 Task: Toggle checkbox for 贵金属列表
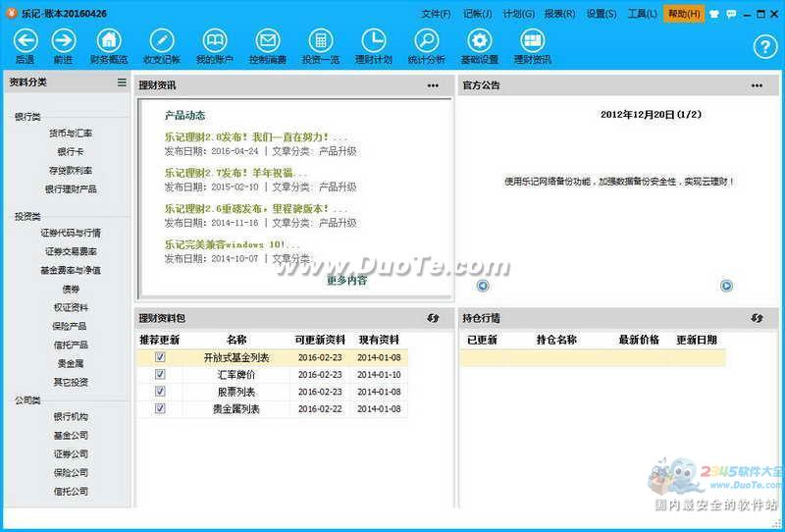(x=160, y=408)
